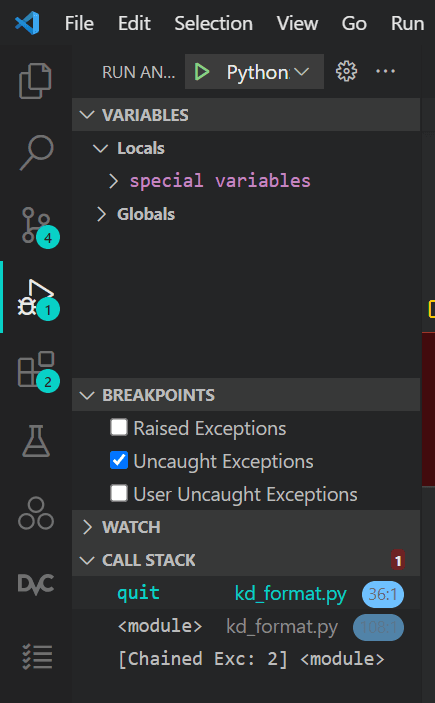Image resolution: width=435 pixels, height=703 pixels.
Task: Click the green Start Debugging play button
Action: [202, 72]
